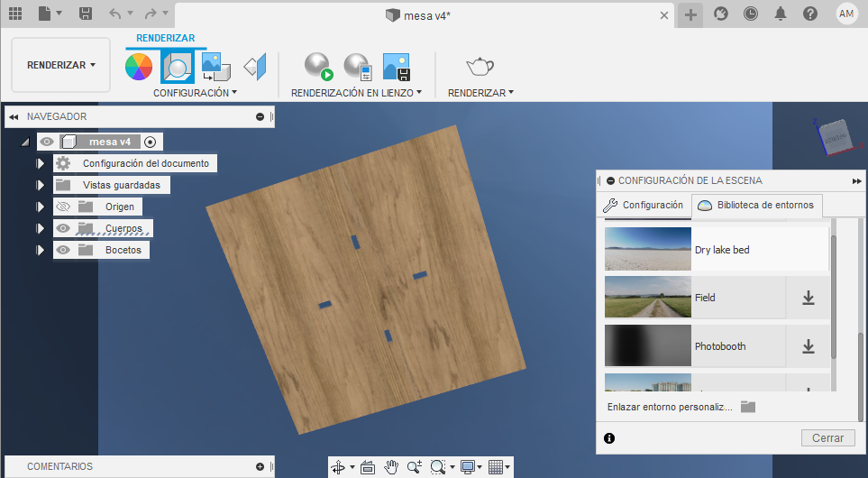868x478 pixels.
Task: Open a new design tab plus
Action: 690,15
